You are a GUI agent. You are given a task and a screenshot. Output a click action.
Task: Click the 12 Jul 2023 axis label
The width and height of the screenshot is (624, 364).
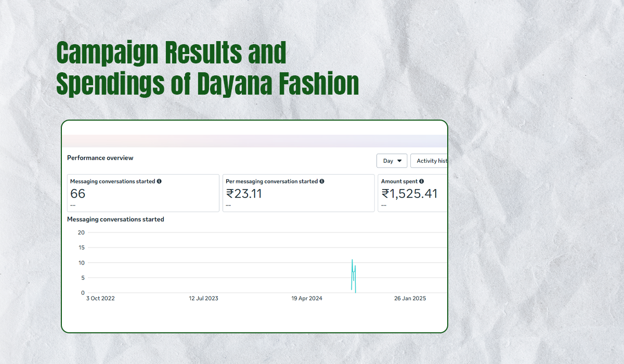(x=203, y=298)
